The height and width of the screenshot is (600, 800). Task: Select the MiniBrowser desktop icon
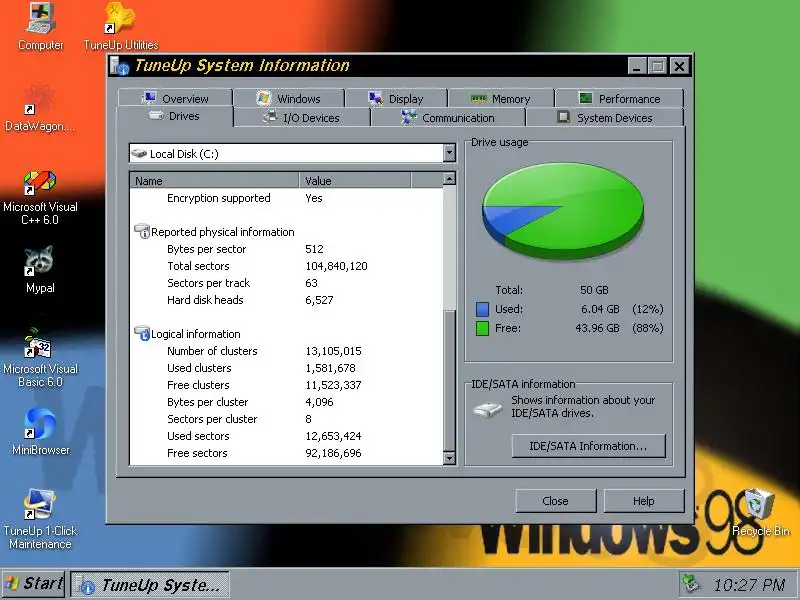40,432
